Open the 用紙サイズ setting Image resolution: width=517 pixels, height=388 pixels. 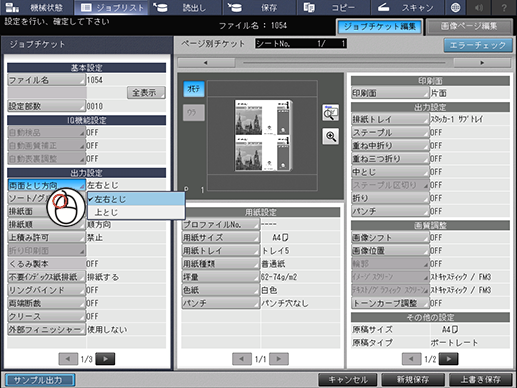coord(221,238)
